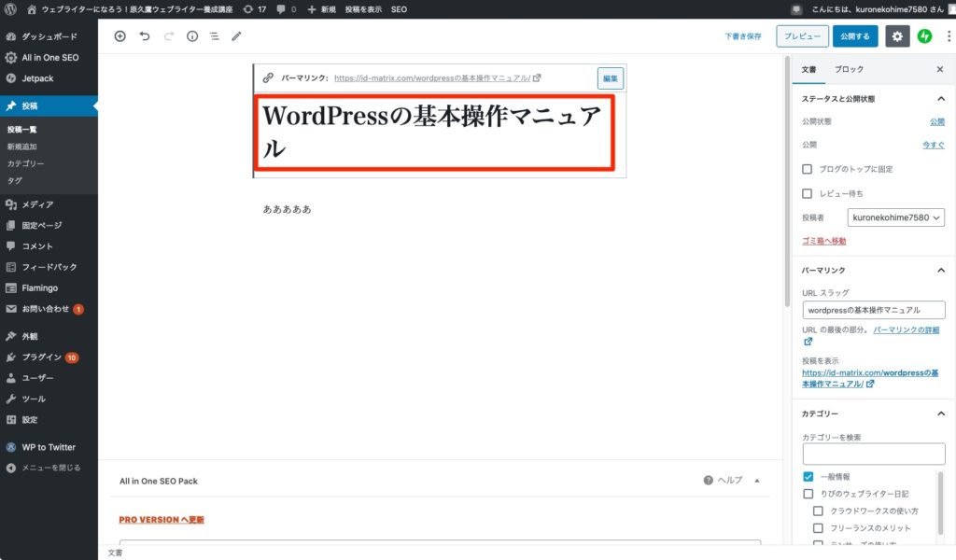Image resolution: width=956 pixels, height=560 pixels.
Task: Click 公開 visibility link
Action: tap(937, 122)
